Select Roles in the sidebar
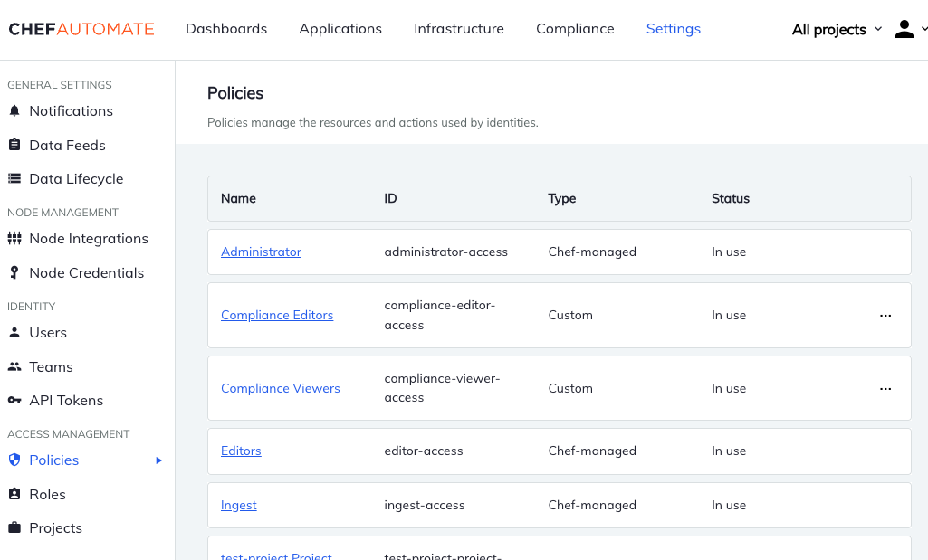928x560 pixels. coord(47,494)
